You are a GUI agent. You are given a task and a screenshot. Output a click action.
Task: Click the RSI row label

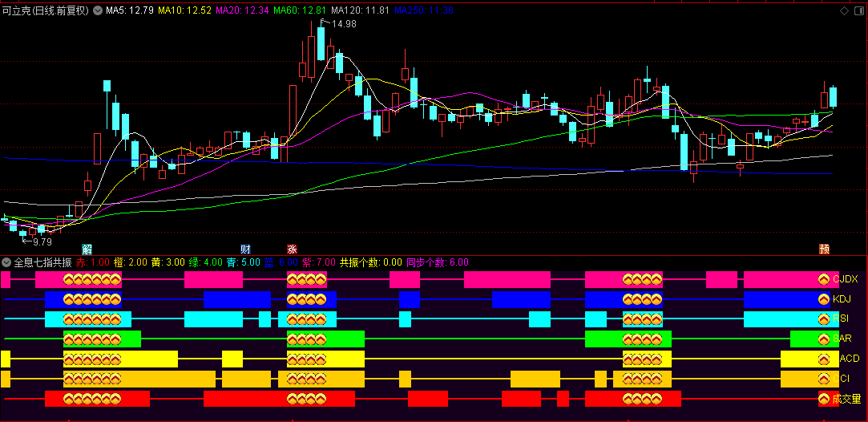pyautogui.click(x=842, y=319)
